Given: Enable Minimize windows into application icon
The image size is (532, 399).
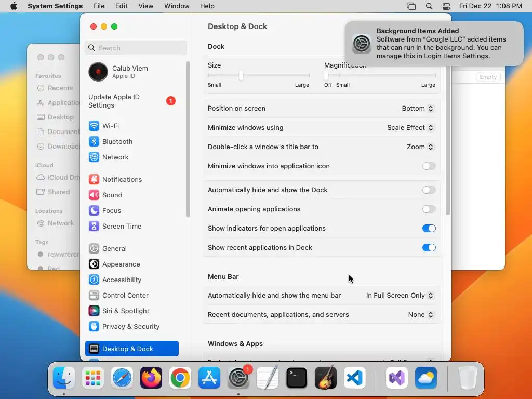Looking at the screenshot, I should click(429, 166).
